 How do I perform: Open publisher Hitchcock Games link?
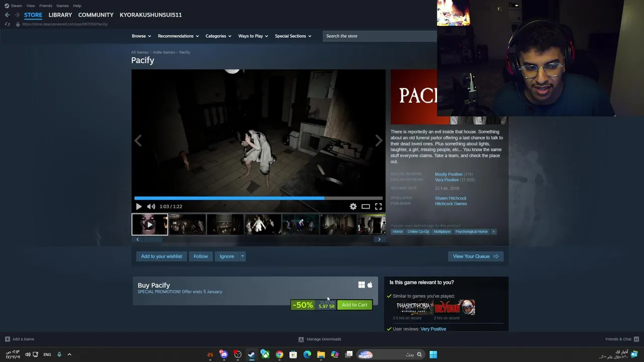tap(451, 204)
